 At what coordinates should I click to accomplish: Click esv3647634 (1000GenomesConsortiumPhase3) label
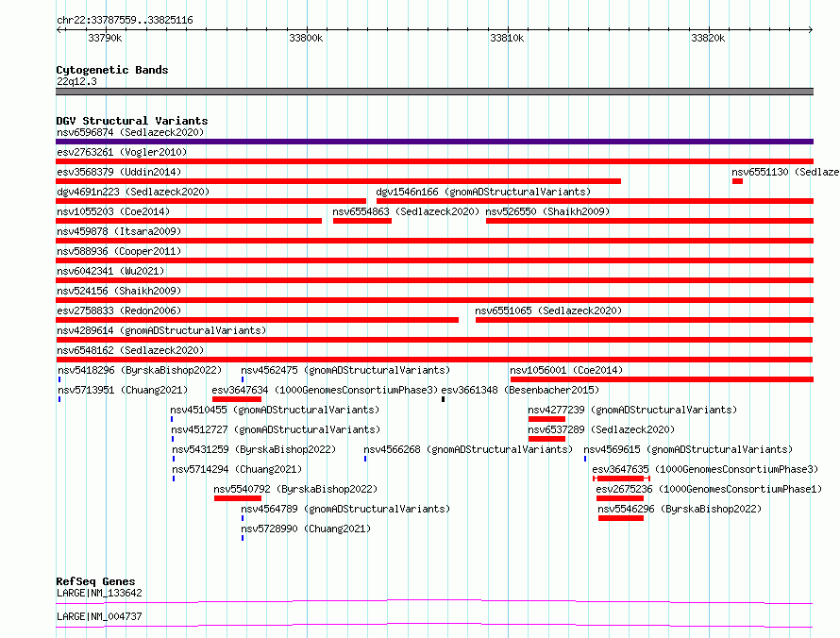coord(325,390)
